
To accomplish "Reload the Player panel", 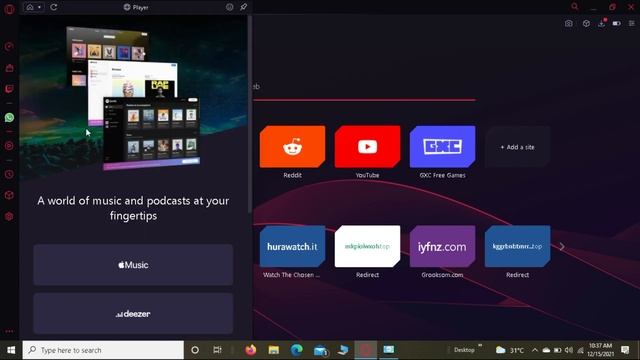I will 54,7.
